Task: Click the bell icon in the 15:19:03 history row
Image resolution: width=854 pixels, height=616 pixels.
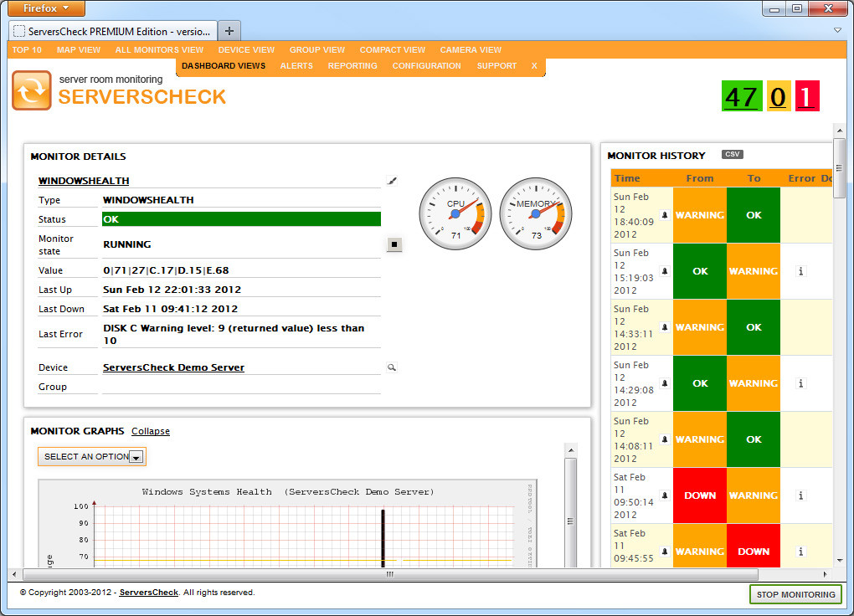Action: (665, 271)
